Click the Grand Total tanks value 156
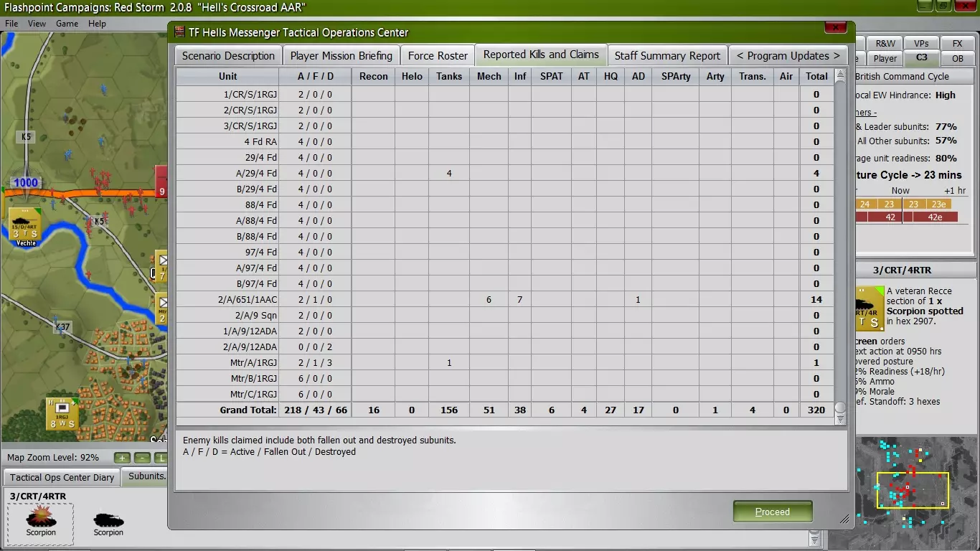The image size is (980, 551). (449, 410)
